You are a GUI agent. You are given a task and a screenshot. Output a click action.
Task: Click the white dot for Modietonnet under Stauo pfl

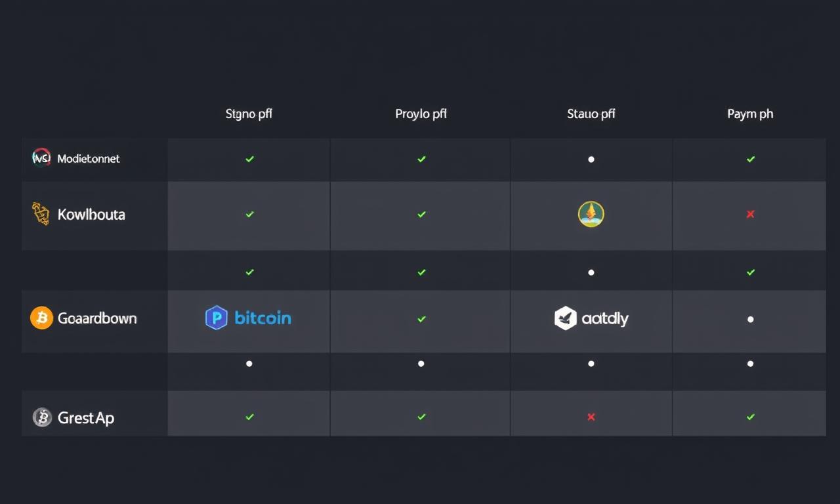(591, 159)
